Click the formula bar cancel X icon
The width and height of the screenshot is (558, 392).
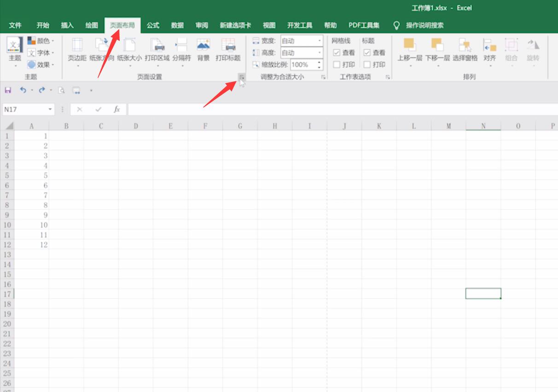pyautogui.click(x=80, y=110)
